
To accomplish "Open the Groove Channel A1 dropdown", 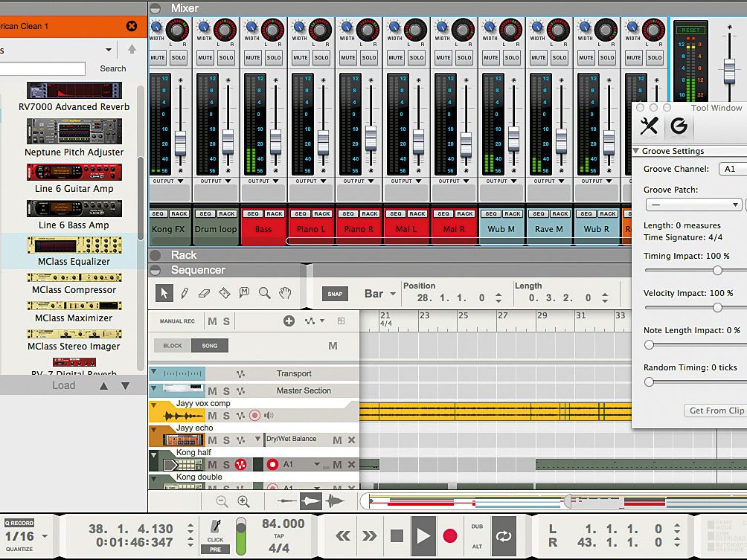I will (x=732, y=169).
